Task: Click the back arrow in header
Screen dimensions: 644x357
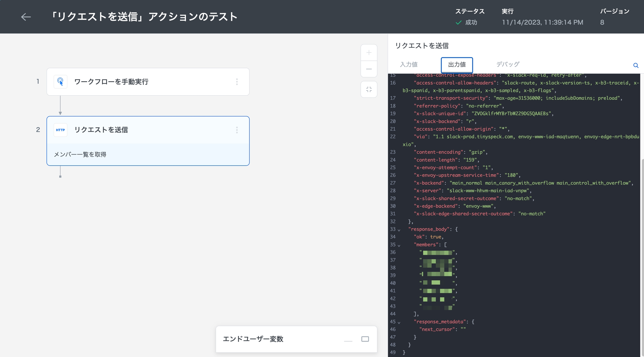Action: pyautogui.click(x=26, y=17)
